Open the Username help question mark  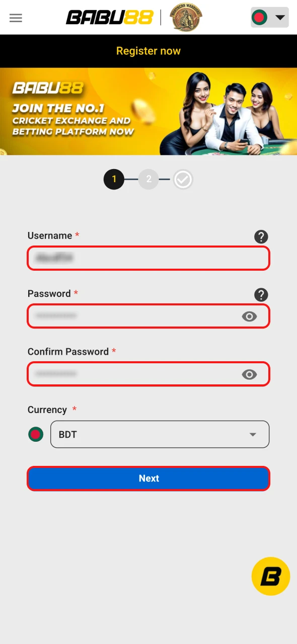pyautogui.click(x=261, y=237)
